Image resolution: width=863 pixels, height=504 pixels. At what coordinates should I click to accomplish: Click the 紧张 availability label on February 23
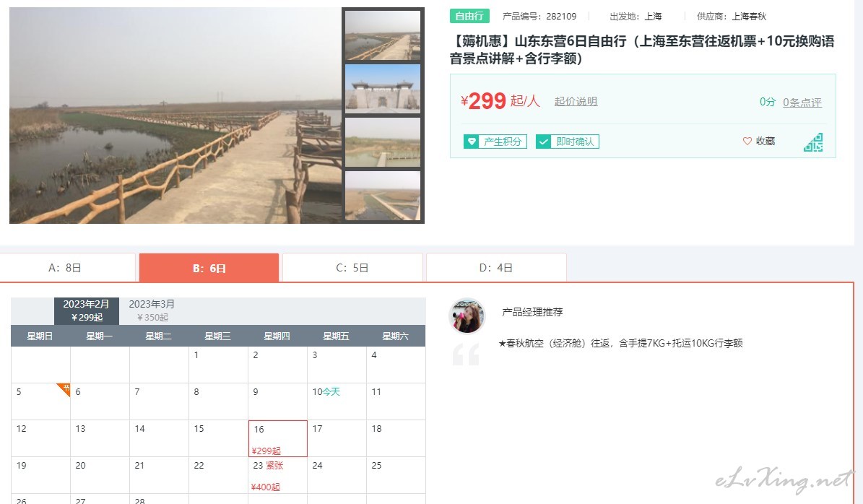coord(274,466)
